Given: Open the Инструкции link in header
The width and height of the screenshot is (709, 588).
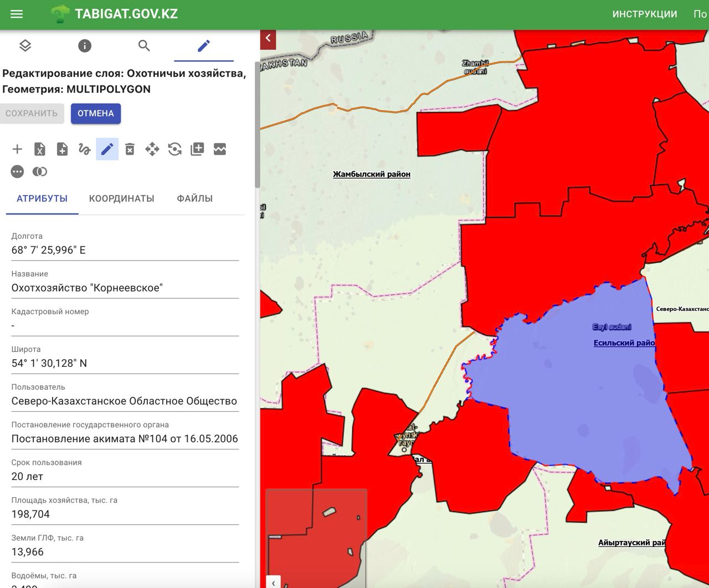Looking at the screenshot, I should (x=644, y=14).
